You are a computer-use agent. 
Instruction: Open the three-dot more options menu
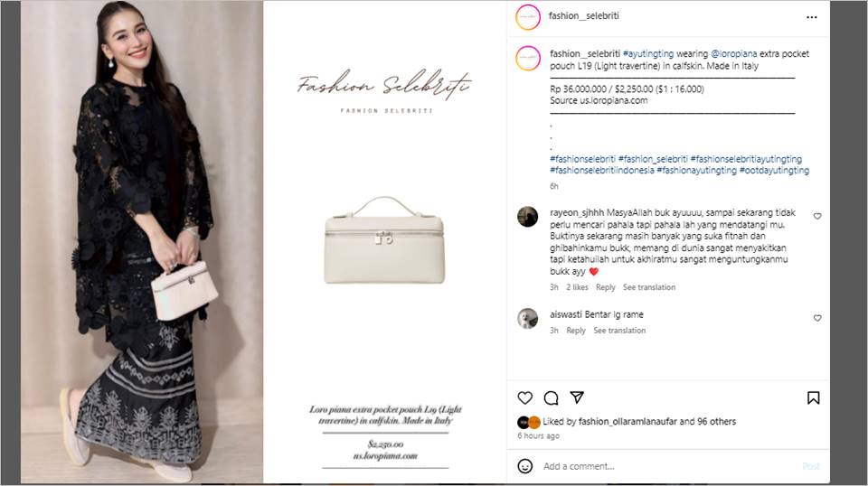(x=812, y=17)
